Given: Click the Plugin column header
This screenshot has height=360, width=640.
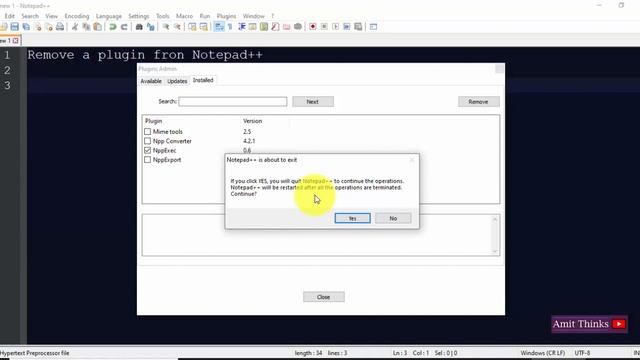Looking at the screenshot, I should [x=153, y=121].
